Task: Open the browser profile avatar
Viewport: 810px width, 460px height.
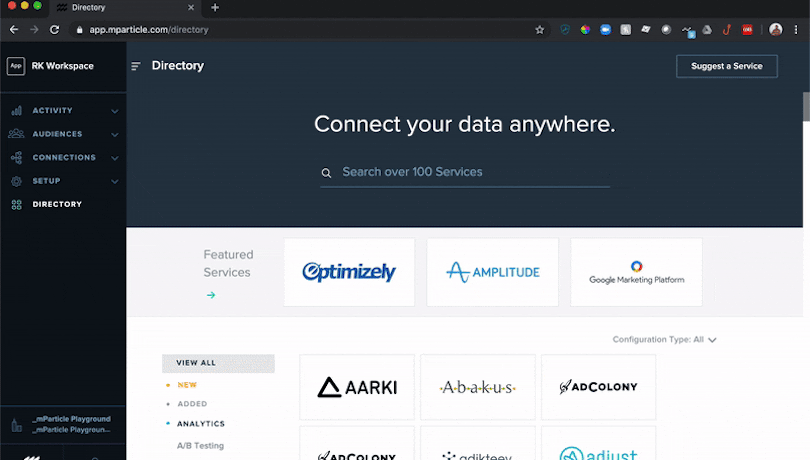Action: [775, 29]
